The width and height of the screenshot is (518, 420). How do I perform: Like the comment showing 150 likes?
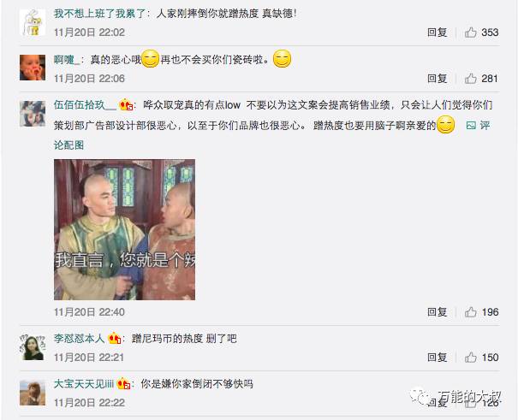[x=470, y=358]
